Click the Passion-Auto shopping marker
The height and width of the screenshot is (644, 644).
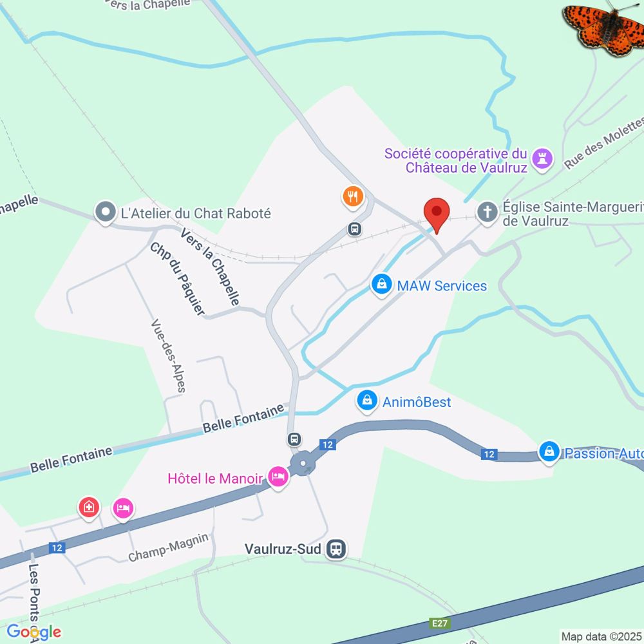tap(549, 452)
